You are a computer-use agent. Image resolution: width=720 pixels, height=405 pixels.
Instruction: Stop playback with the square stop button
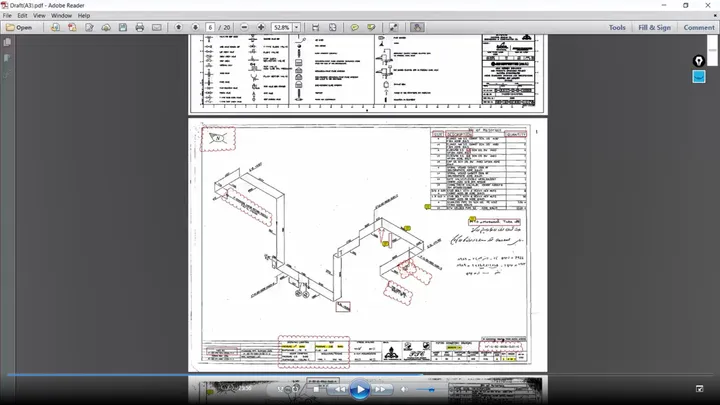pyautogui.click(x=316, y=389)
